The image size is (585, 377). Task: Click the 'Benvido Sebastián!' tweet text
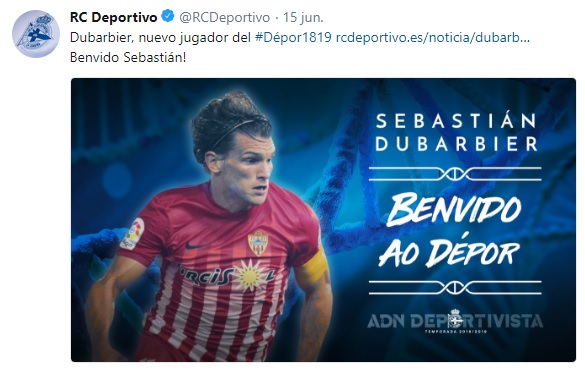coord(128,57)
